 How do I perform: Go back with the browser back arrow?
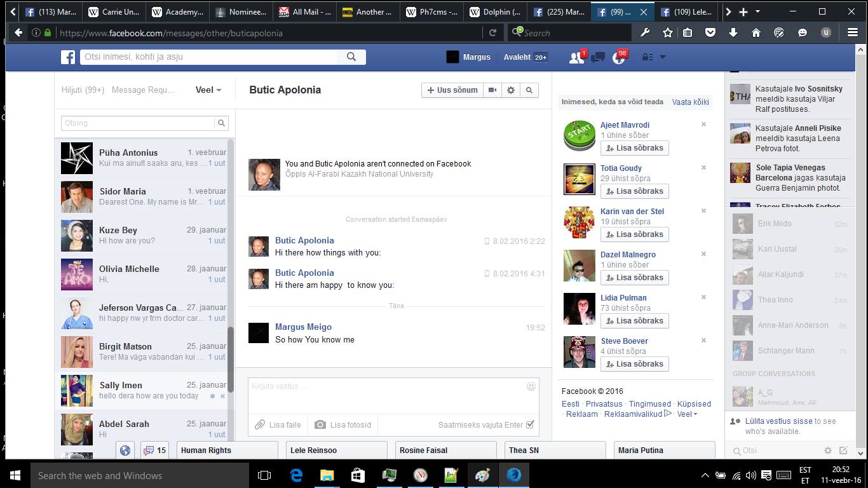coord(18,33)
